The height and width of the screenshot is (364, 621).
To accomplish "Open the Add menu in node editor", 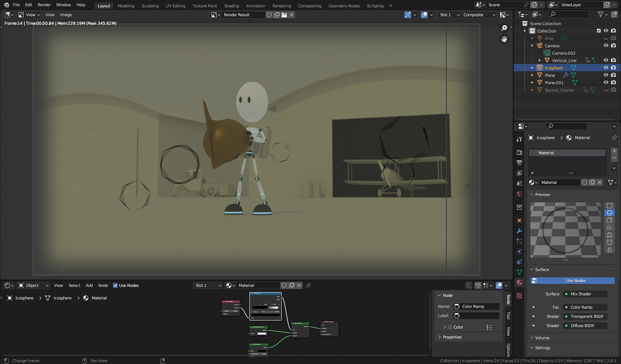I will click(89, 285).
